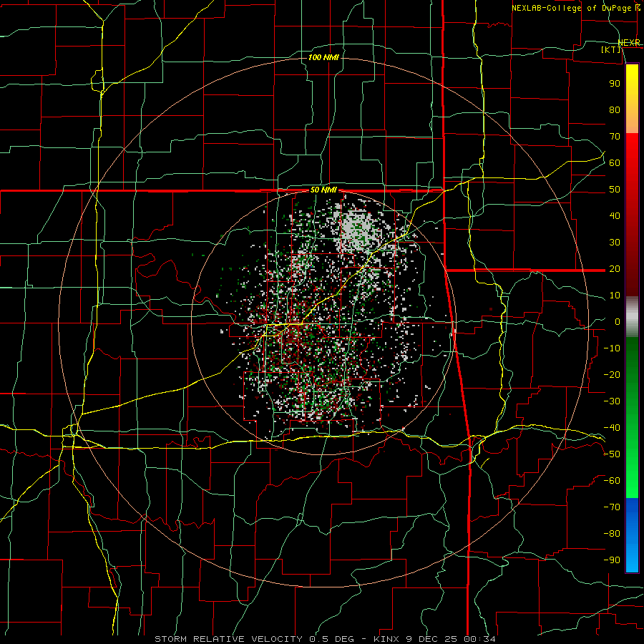Click the green inbound segment of color bar

tap(632, 417)
